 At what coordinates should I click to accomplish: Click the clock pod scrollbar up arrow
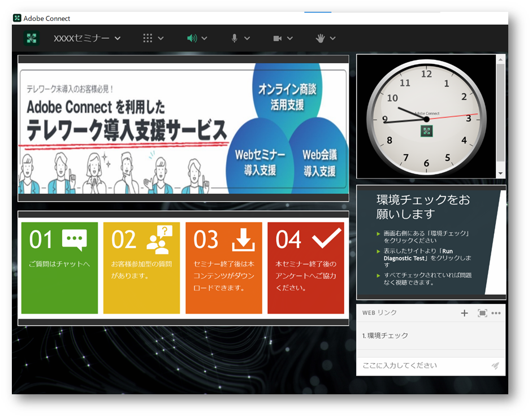click(500, 59)
